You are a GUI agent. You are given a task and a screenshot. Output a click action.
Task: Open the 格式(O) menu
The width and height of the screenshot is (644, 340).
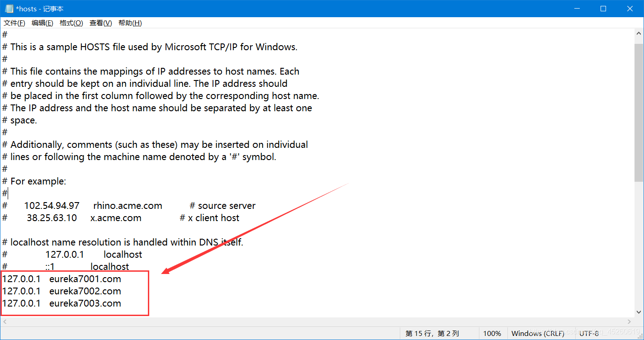pos(71,23)
